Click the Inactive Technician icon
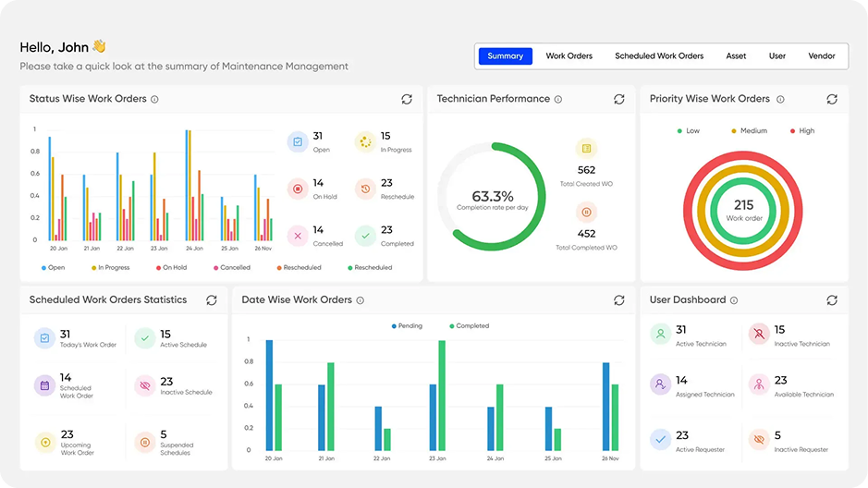 pos(759,334)
